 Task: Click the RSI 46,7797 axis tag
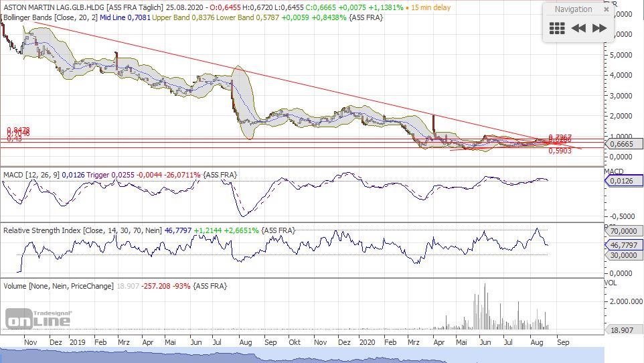(x=623, y=245)
